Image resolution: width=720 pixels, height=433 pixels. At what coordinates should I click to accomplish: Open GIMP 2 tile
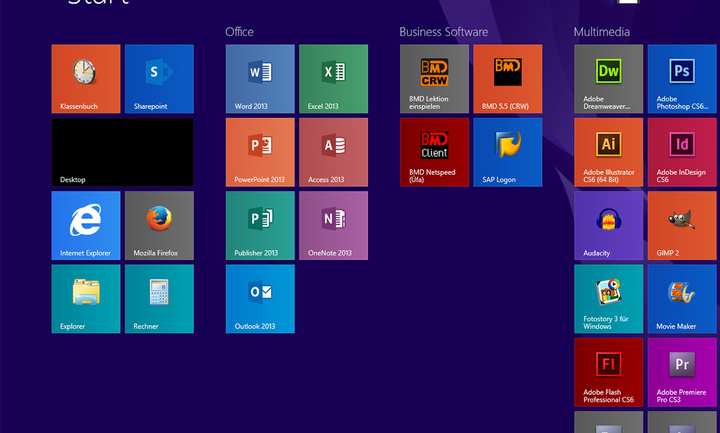[x=682, y=225]
